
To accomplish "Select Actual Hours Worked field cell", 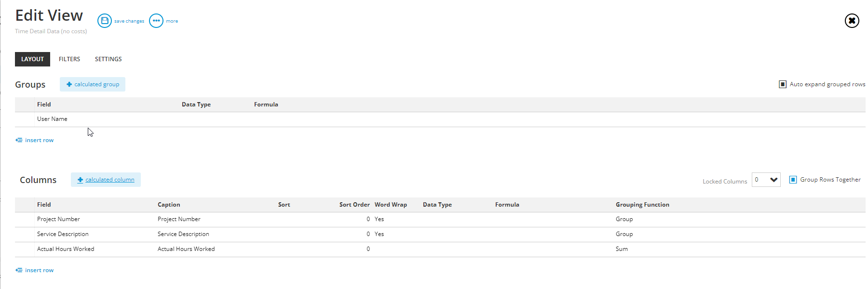I will point(66,249).
